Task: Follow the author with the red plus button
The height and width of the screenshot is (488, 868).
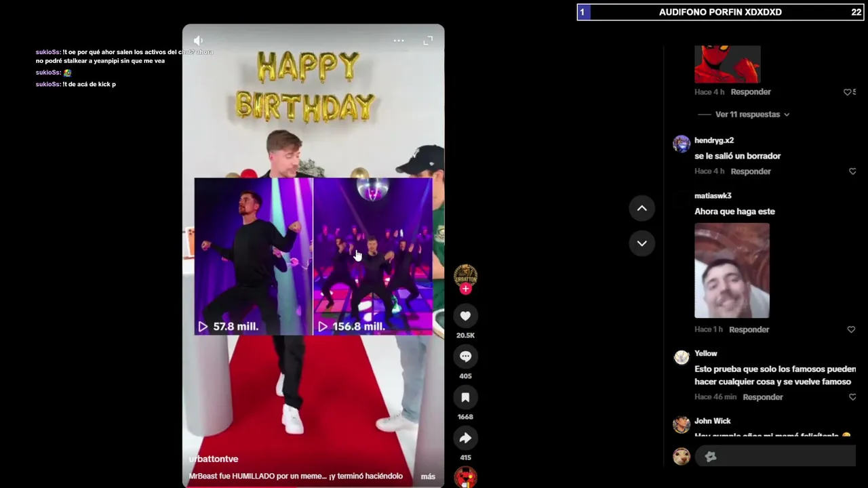Action: [465, 289]
